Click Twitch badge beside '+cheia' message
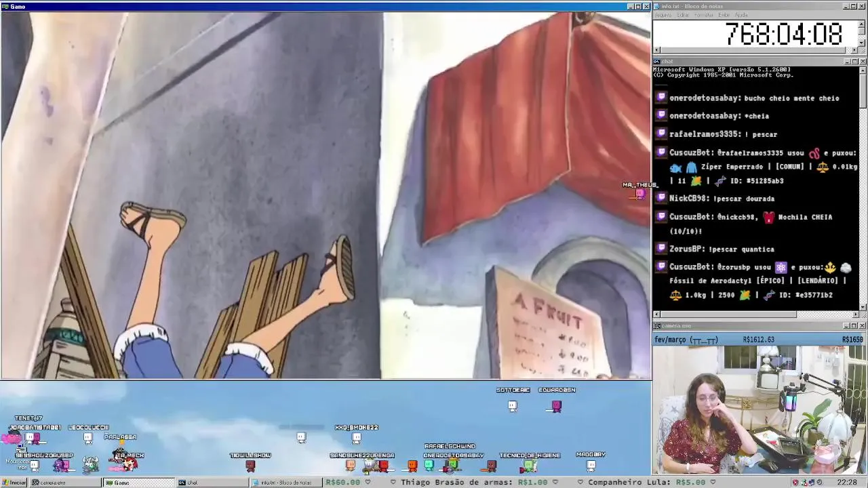 tap(661, 115)
